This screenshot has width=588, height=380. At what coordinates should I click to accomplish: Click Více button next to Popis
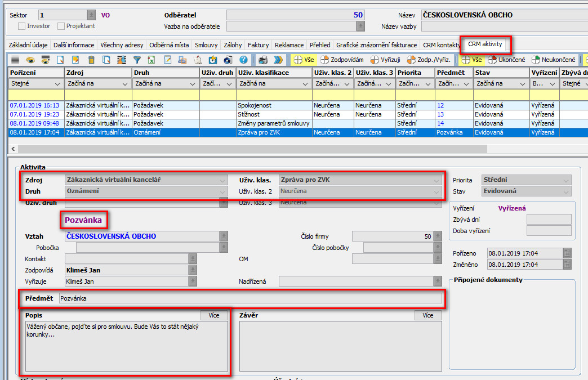click(214, 315)
